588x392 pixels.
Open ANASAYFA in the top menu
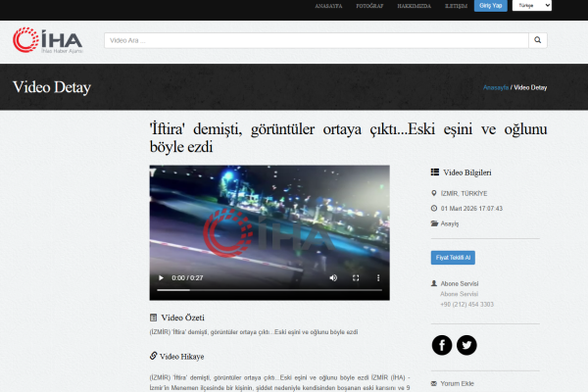328,6
